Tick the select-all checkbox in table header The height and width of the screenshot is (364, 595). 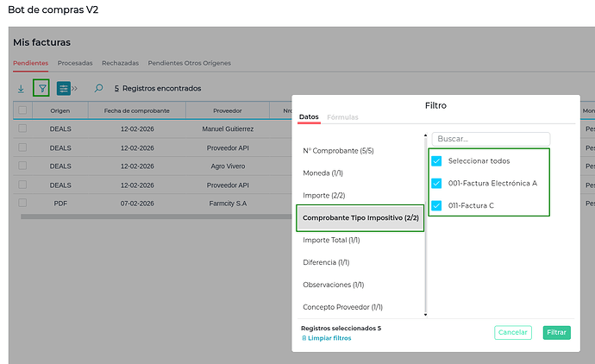tap(23, 110)
